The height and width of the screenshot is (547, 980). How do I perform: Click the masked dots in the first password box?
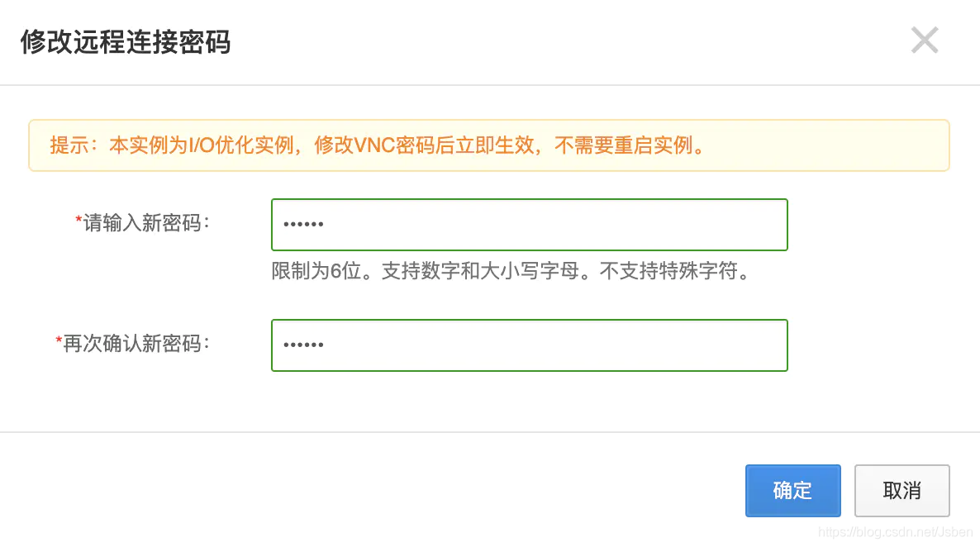304,224
